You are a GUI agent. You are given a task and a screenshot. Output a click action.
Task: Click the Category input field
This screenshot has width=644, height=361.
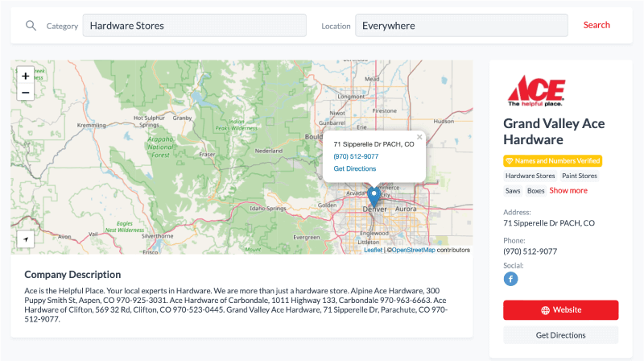pos(194,25)
